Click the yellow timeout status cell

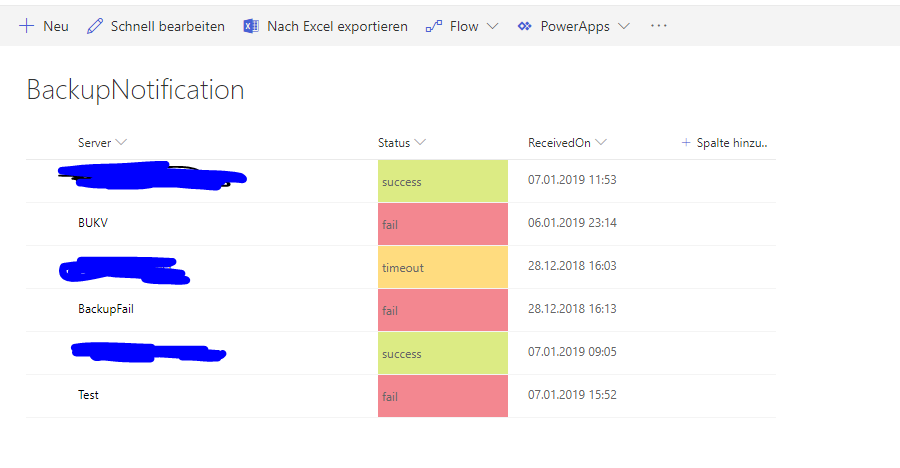(442, 267)
